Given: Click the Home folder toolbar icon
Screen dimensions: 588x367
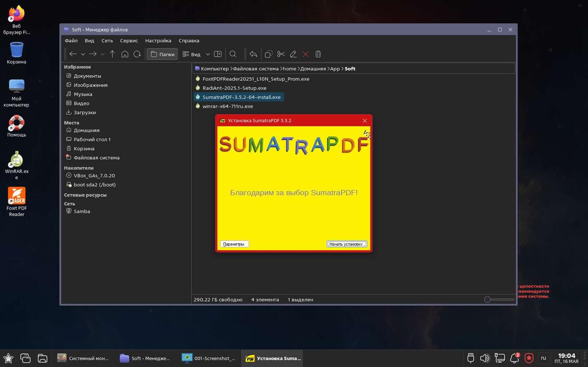Looking at the screenshot, I should [125, 54].
